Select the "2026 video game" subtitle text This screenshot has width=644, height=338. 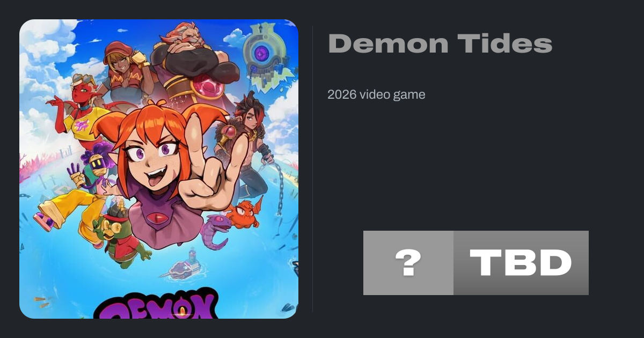[376, 95]
